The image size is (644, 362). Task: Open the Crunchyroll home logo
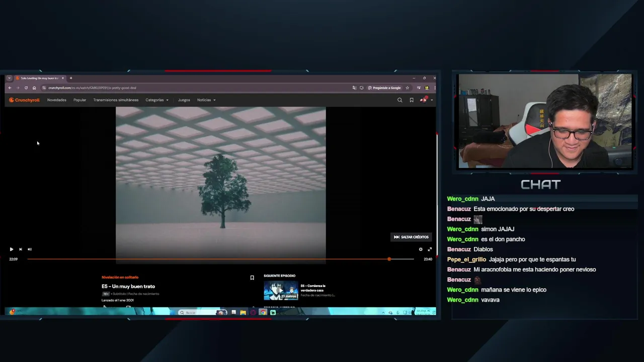pyautogui.click(x=24, y=100)
